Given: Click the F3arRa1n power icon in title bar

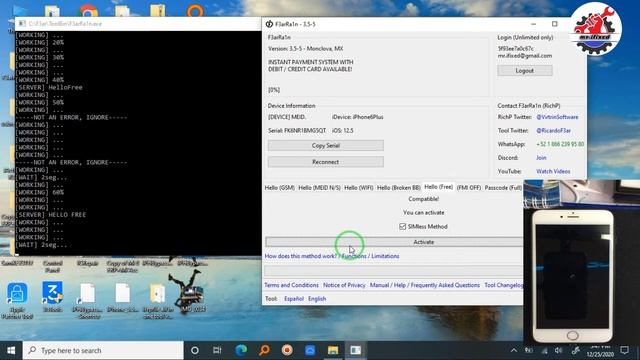Looking at the screenshot, I should tap(269, 24).
